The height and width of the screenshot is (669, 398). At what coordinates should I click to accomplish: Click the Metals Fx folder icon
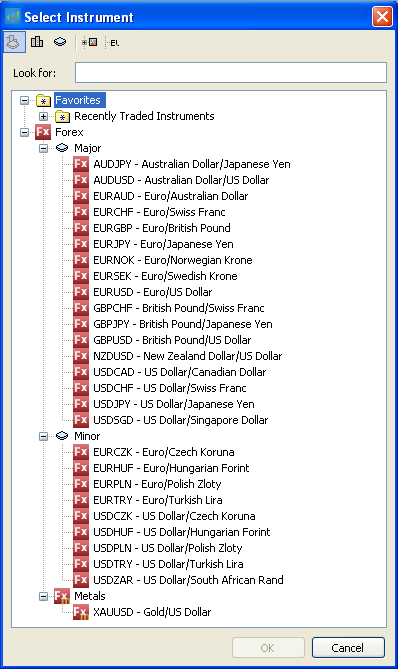62,596
